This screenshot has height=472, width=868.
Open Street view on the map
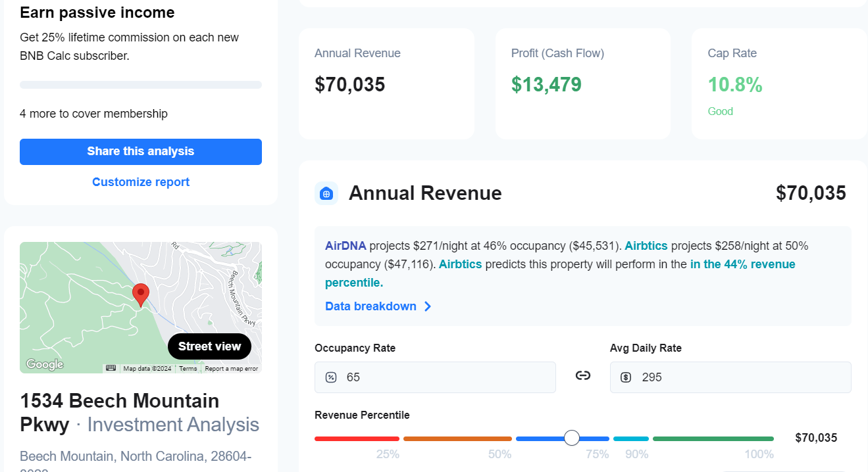pyautogui.click(x=209, y=346)
